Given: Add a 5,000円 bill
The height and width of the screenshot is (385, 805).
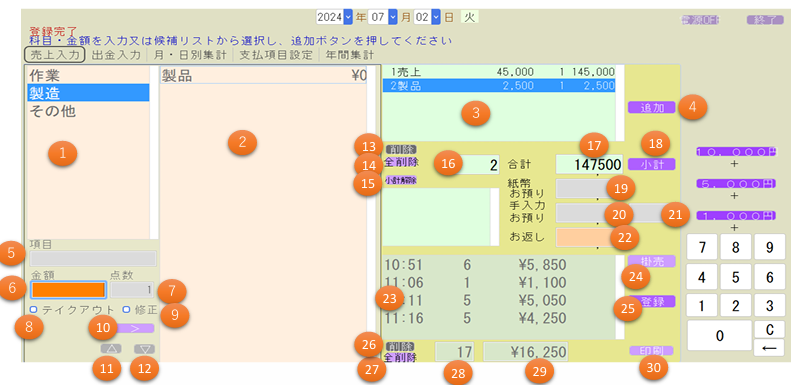Looking at the screenshot, I should pos(736,183).
